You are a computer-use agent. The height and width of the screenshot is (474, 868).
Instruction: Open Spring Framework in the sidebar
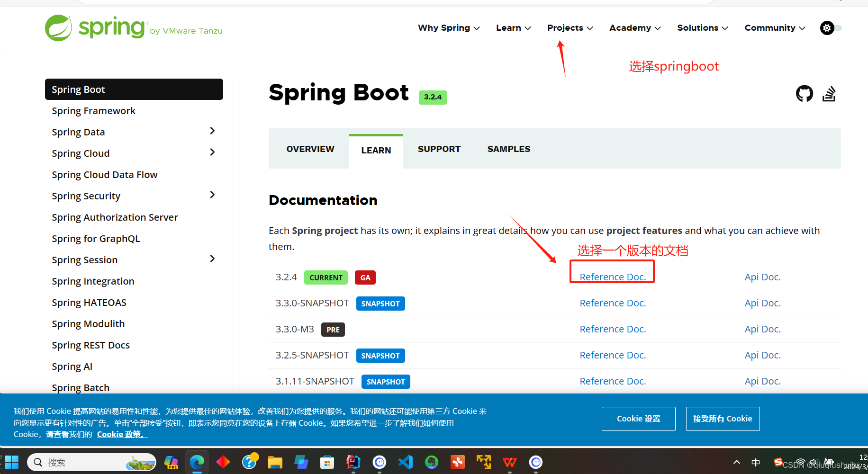[x=94, y=111]
